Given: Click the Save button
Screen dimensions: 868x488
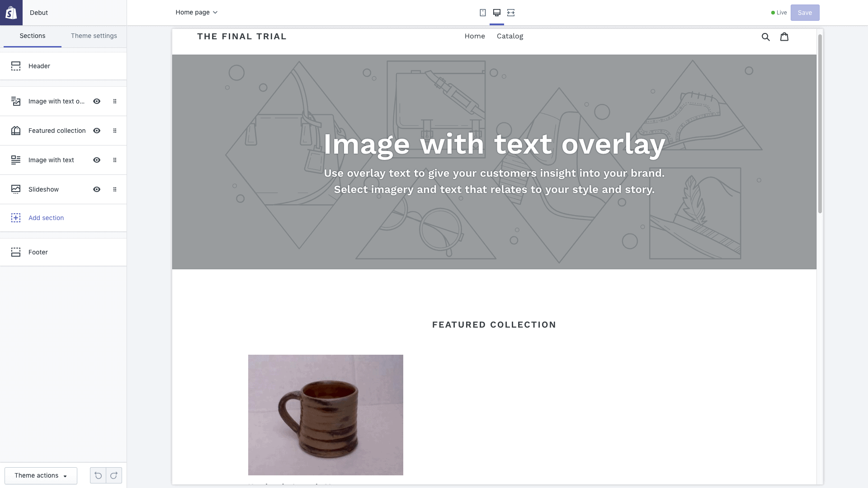Looking at the screenshot, I should 805,13.
